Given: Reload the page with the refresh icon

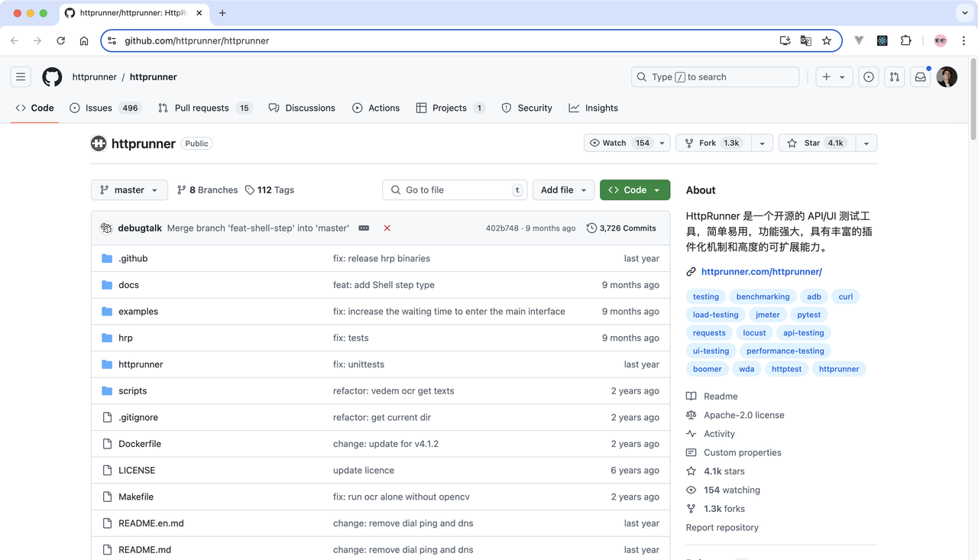Looking at the screenshot, I should coord(61,40).
